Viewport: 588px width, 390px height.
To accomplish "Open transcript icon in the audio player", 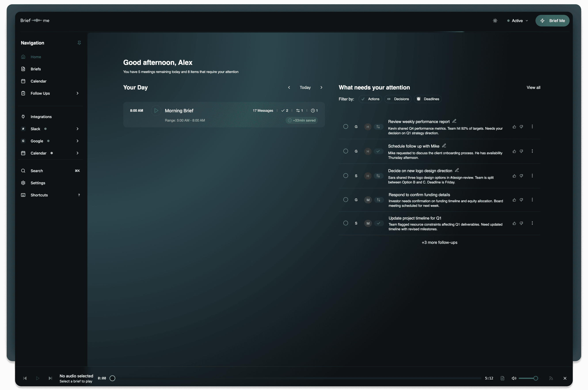I will (502, 378).
